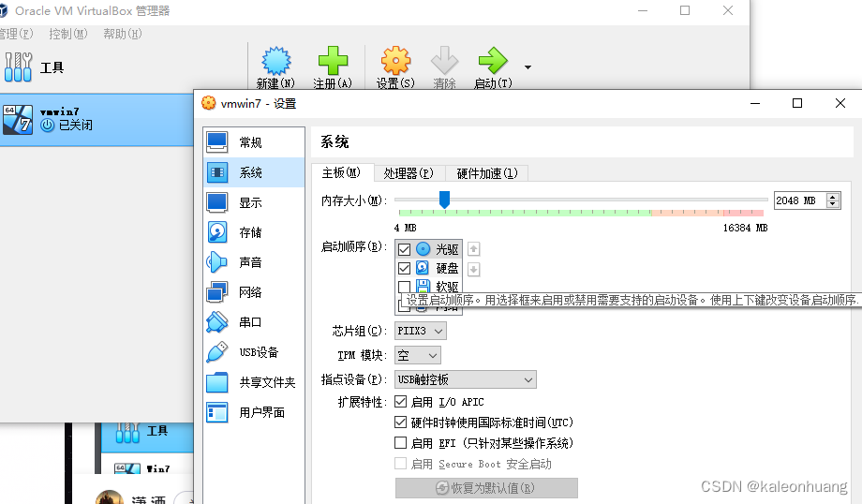Open the 帮助(H) menu
Viewport: 862px width, 504px height.
[122, 34]
